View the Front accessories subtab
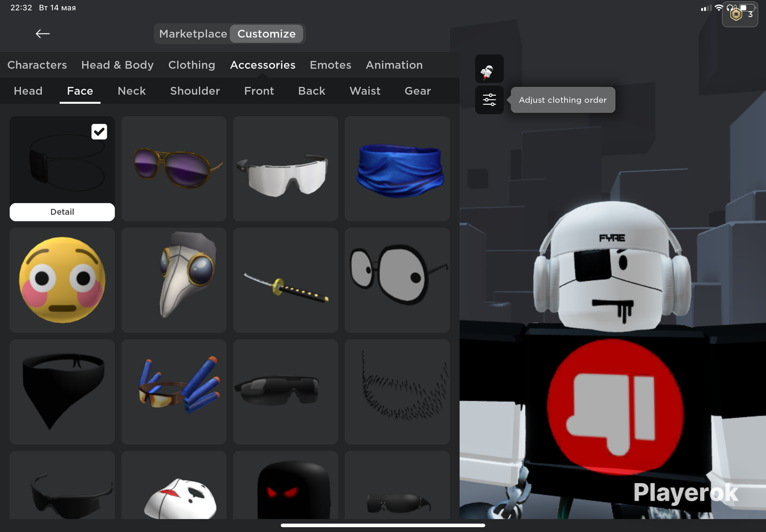Image resolution: width=766 pixels, height=532 pixels. pyautogui.click(x=259, y=91)
